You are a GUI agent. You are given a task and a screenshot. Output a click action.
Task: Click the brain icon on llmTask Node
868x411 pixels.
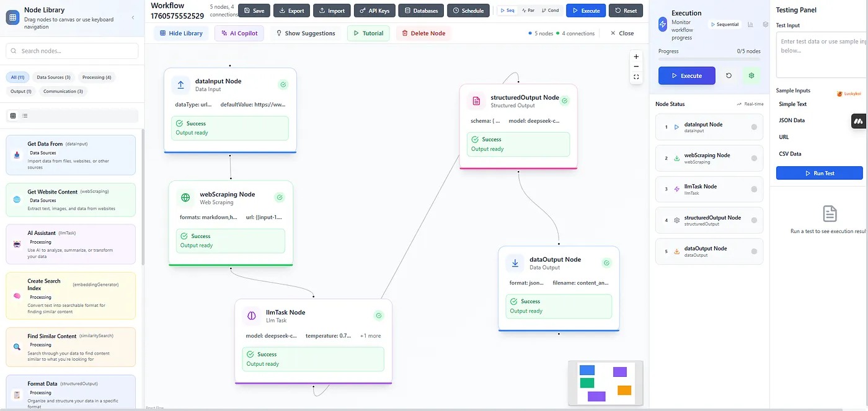click(x=252, y=316)
